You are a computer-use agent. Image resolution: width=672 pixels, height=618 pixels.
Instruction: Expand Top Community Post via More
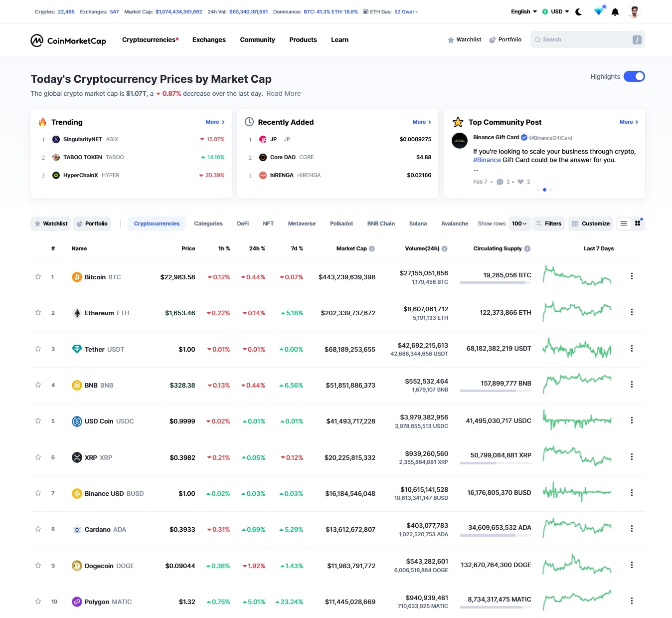point(629,122)
